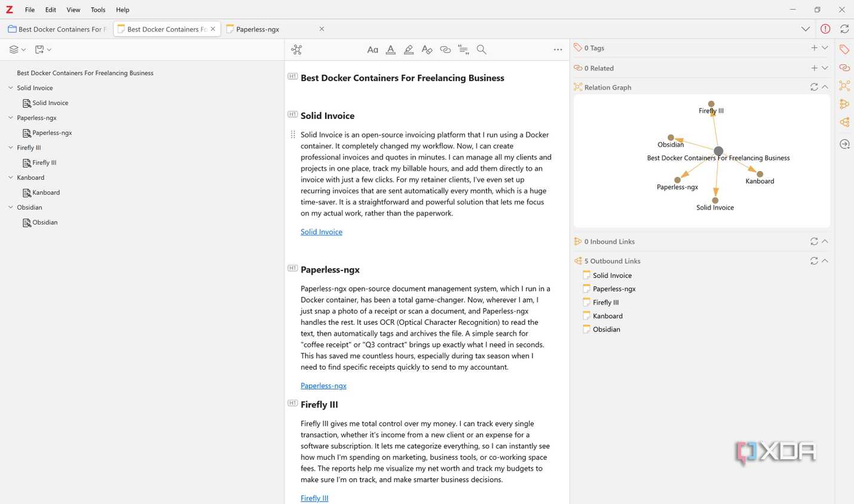Click the Obsidian node in relation graph
Image resolution: width=854 pixels, height=504 pixels.
671,137
